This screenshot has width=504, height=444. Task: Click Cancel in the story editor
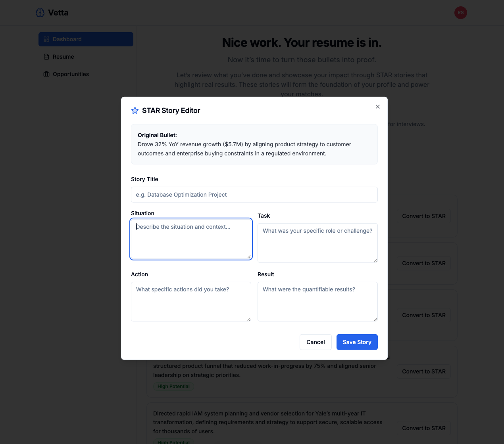[x=315, y=342]
